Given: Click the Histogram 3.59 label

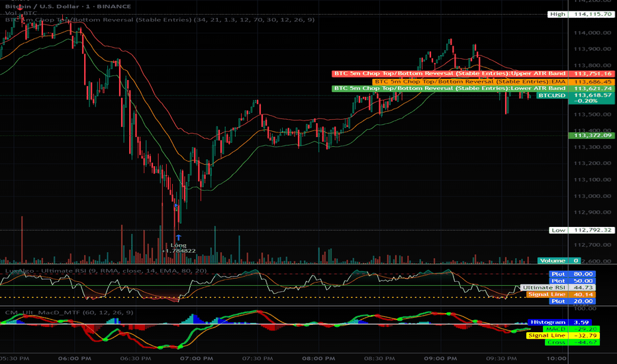Looking at the screenshot, I should coord(560,322).
